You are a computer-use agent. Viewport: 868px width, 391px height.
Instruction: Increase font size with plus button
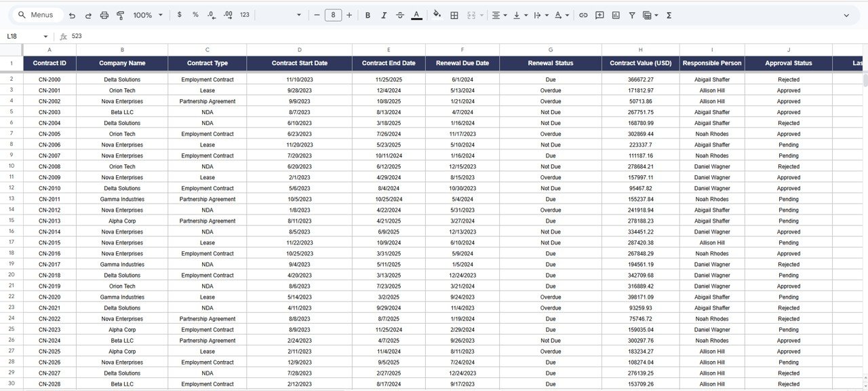click(349, 15)
